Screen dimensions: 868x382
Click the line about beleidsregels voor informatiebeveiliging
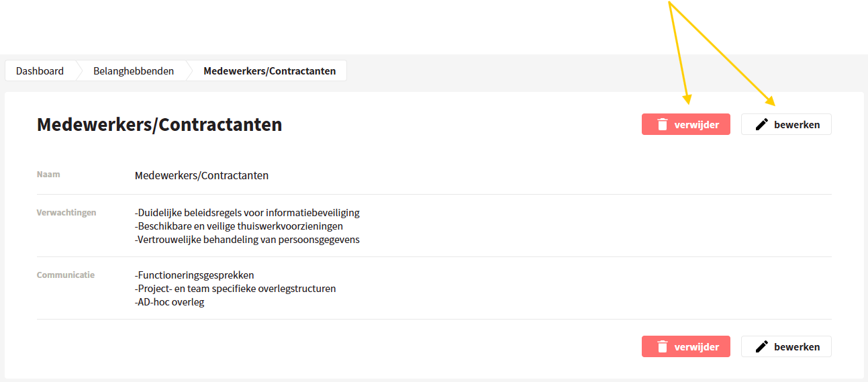(247, 212)
